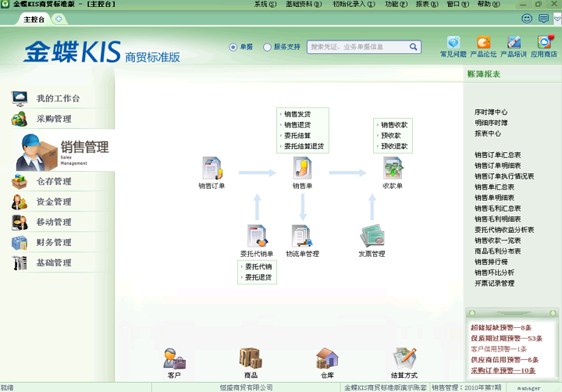Click the 常见问题 icon

[x=453, y=43]
